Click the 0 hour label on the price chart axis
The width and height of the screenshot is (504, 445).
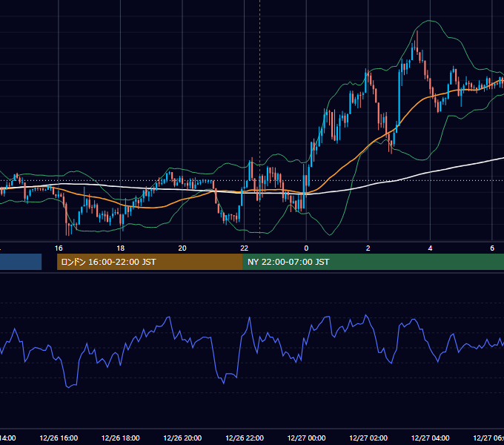tap(306, 248)
